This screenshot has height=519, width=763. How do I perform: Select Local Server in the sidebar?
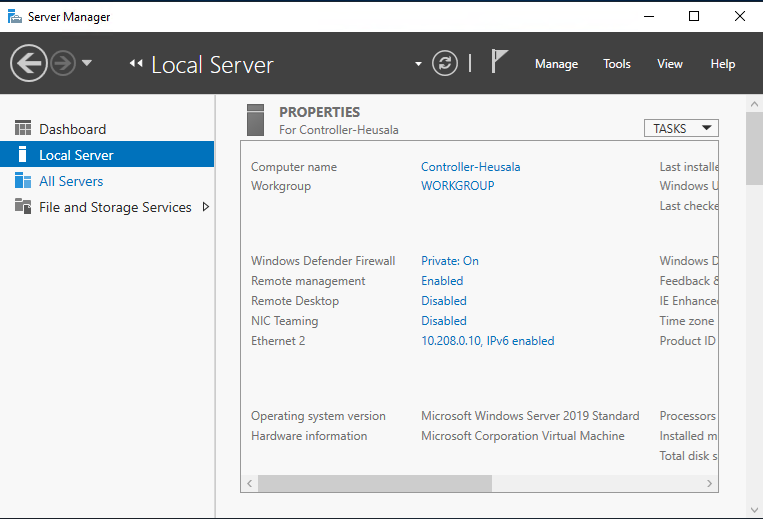pos(107,154)
